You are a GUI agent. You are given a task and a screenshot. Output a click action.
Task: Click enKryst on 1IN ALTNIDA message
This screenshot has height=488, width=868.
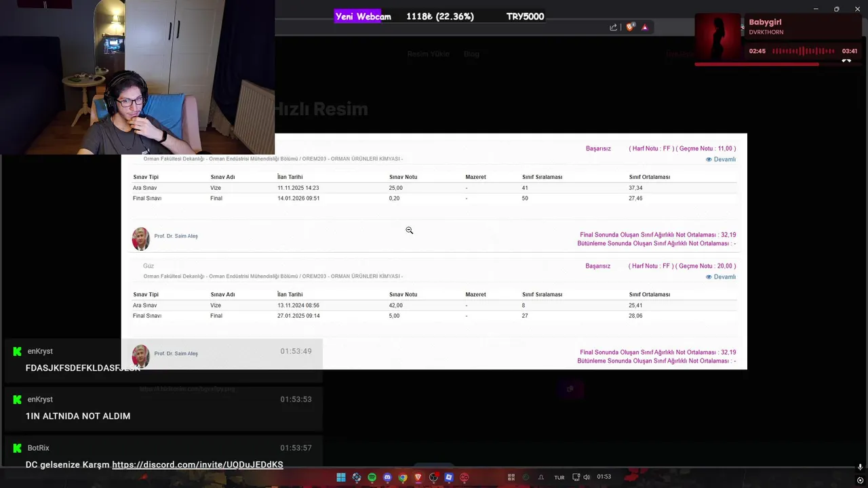[40, 399]
